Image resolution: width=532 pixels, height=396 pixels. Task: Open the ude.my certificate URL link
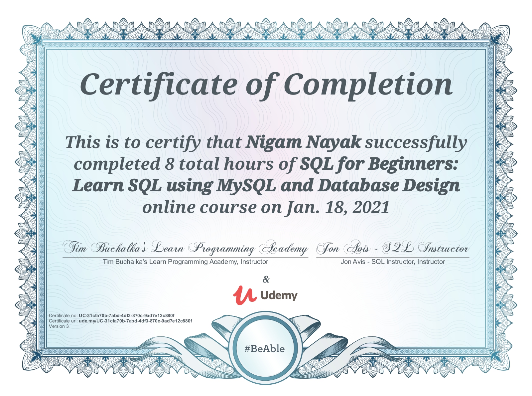pyautogui.click(x=135, y=321)
